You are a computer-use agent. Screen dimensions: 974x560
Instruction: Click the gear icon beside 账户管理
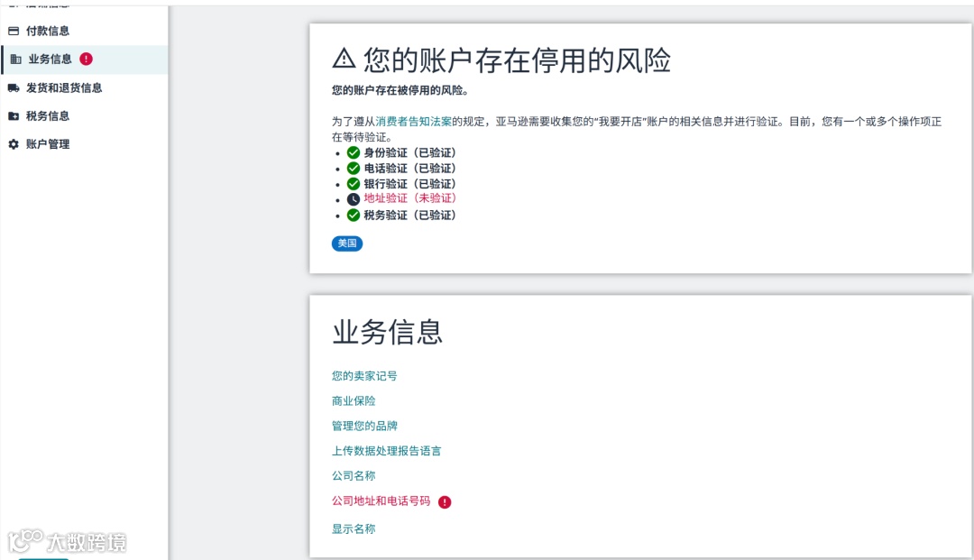pyautogui.click(x=14, y=144)
